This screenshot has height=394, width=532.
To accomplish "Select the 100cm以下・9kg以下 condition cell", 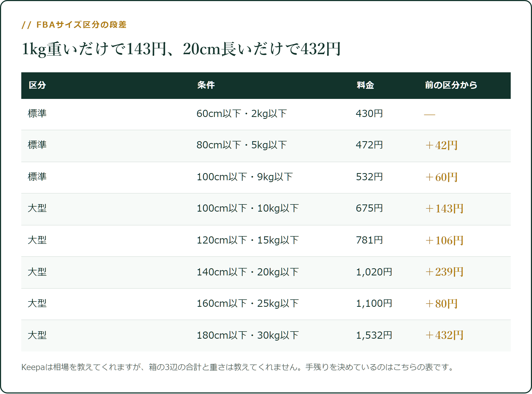I will [x=245, y=177].
